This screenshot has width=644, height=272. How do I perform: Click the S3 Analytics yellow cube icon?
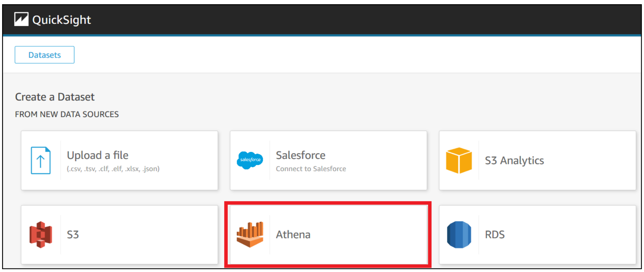pyautogui.click(x=459, y=160)
